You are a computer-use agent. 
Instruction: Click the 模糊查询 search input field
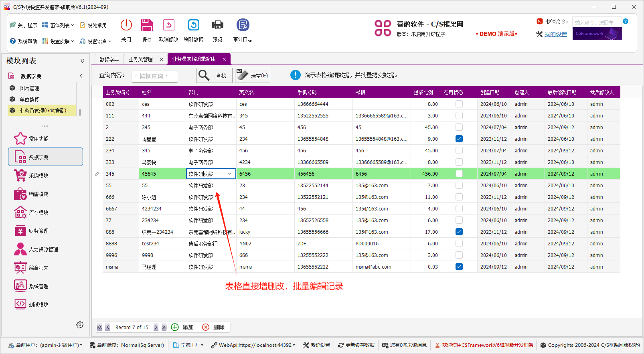point(155,76)
